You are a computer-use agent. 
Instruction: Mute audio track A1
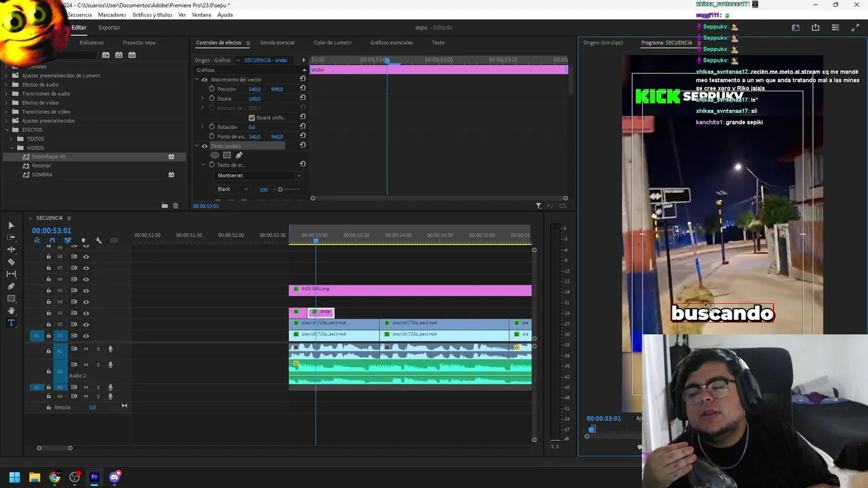85,349
